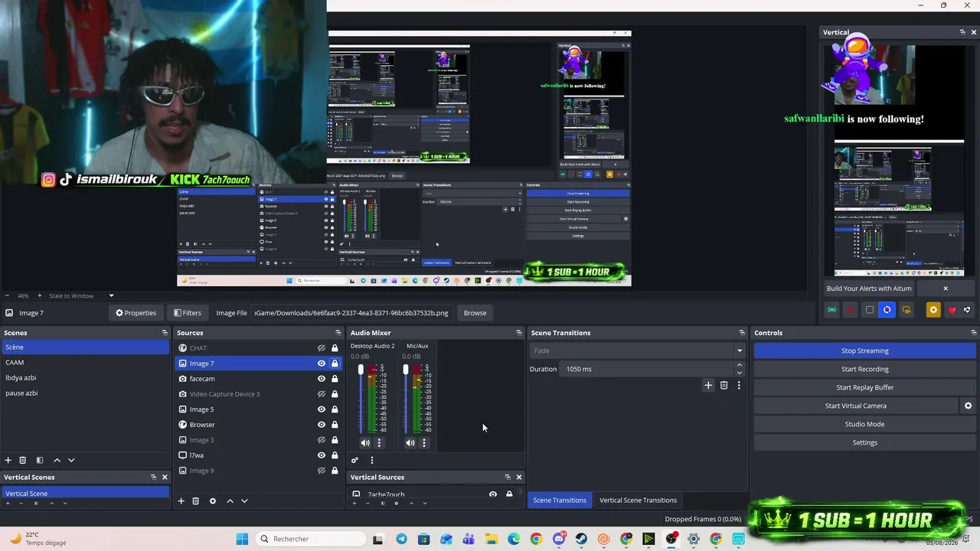This screenshot has width=980, height=551.
Task: Unlock the Image 7 source
Action: [x=335, y=364]
